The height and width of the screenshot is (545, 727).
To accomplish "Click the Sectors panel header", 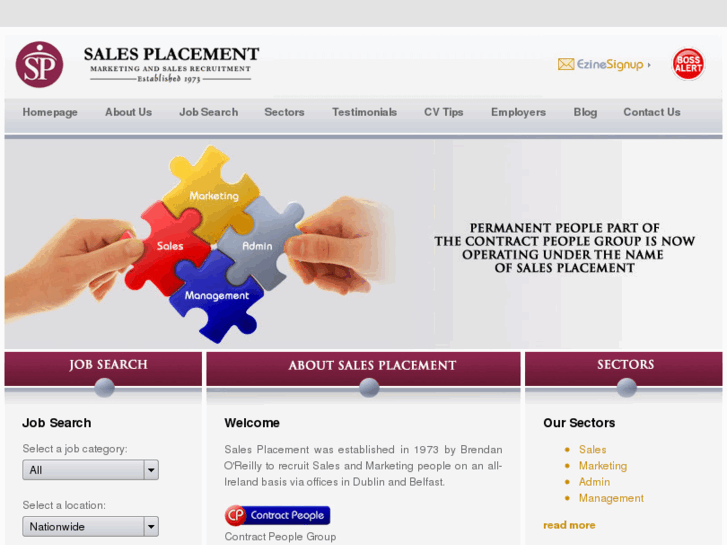I will pyautogui.click(x=624, y=369).
